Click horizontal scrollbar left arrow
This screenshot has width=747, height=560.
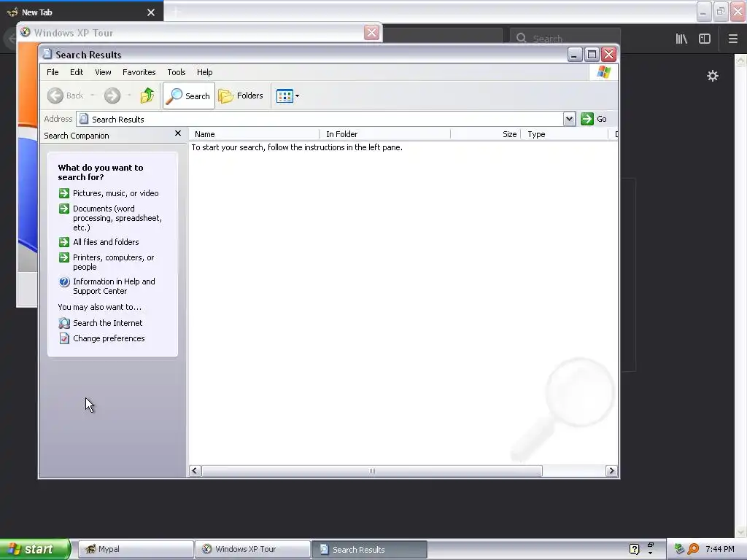(195, 471)
